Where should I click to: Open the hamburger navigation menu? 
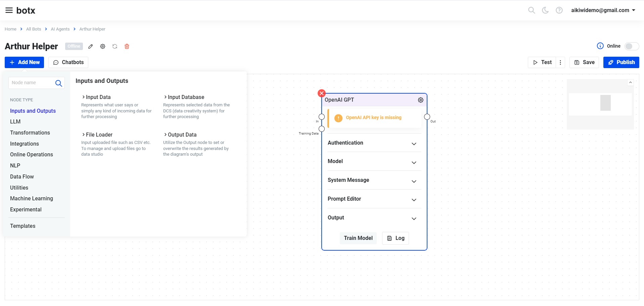[9, 10]
